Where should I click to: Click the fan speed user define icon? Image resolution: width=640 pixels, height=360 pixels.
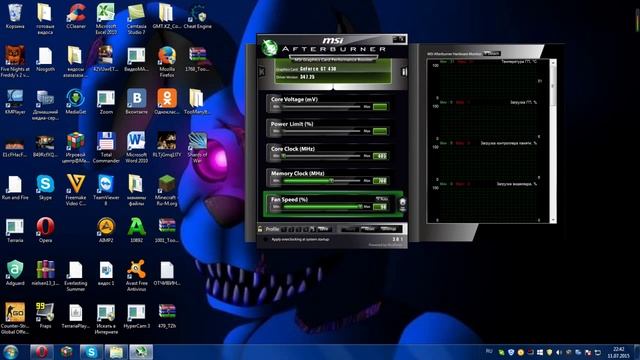tap(402, 203)
